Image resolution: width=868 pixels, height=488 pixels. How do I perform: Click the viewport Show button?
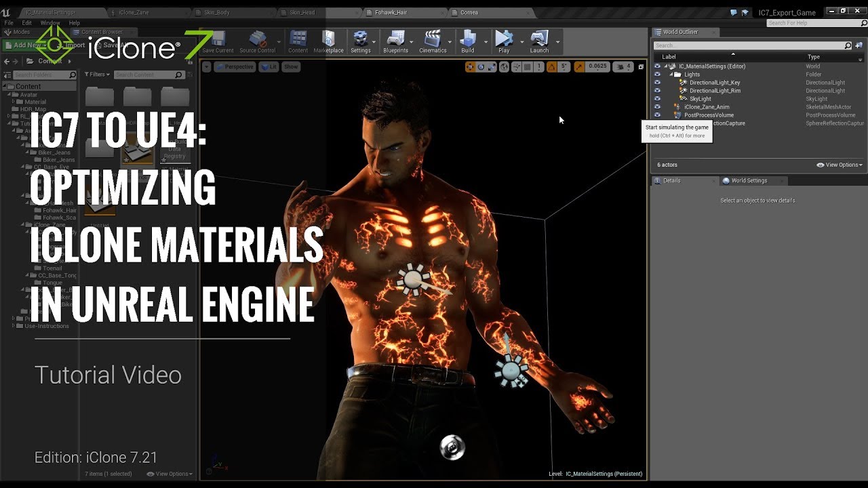291,66
